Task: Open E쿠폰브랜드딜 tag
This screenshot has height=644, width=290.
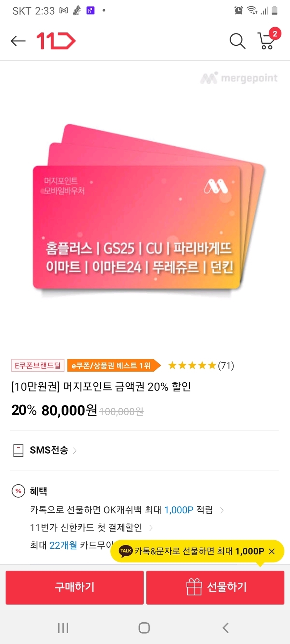Action: point(38,365)
